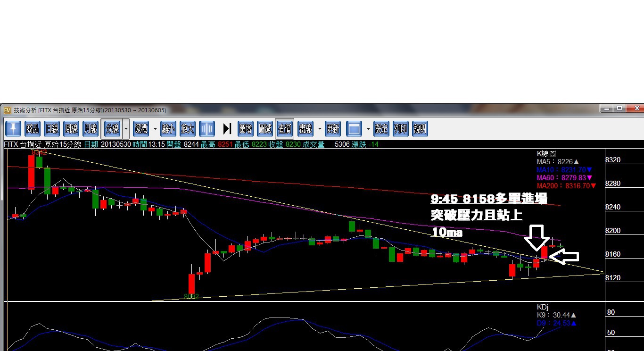The width and height of the screenshot is (644, 351).
Task: Click the MA10：8231.70 indicator label
Action: click(x=565, y=170)
